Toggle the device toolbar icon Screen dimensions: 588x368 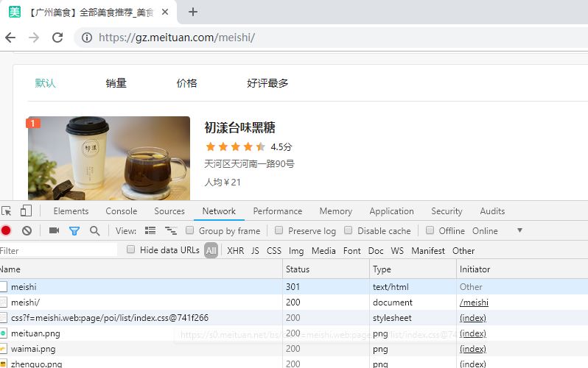click(26, 210)
